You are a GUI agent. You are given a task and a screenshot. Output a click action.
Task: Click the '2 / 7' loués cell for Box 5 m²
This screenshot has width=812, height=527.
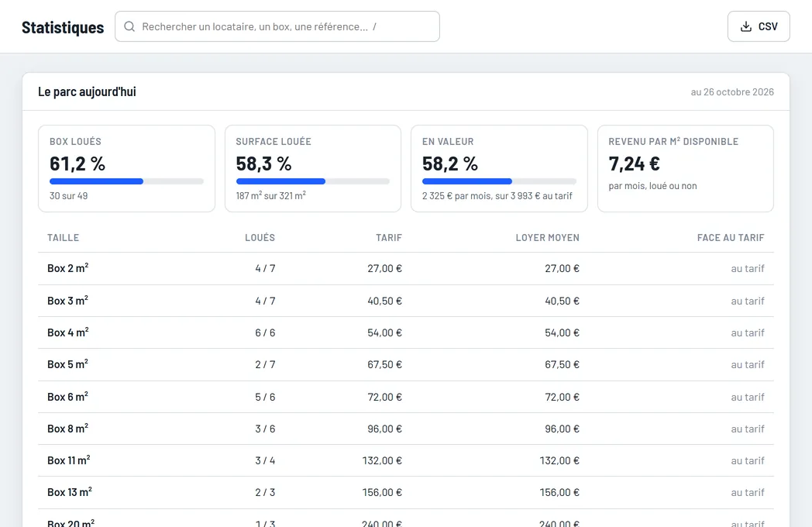[x=265, y=365]
